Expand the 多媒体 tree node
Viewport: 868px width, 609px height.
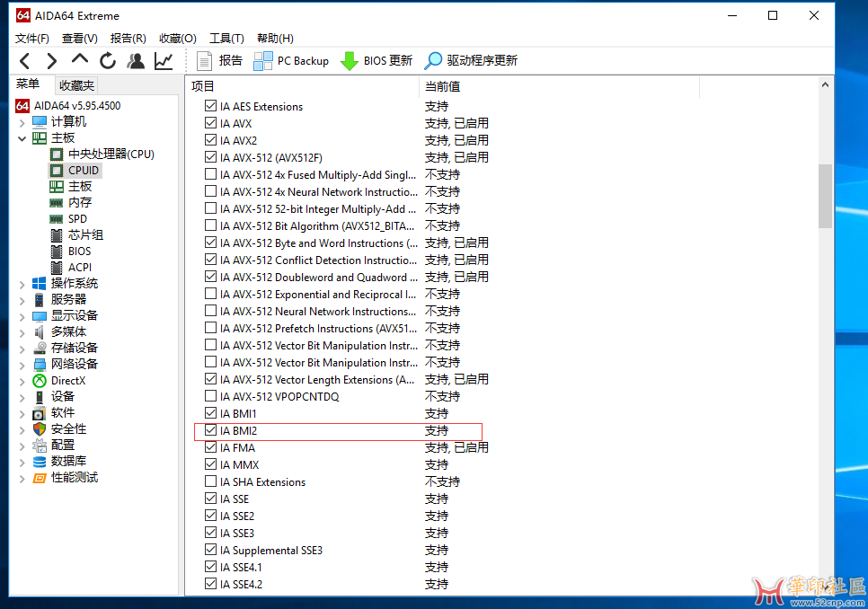pyautogui.click(x=22, y=332)
